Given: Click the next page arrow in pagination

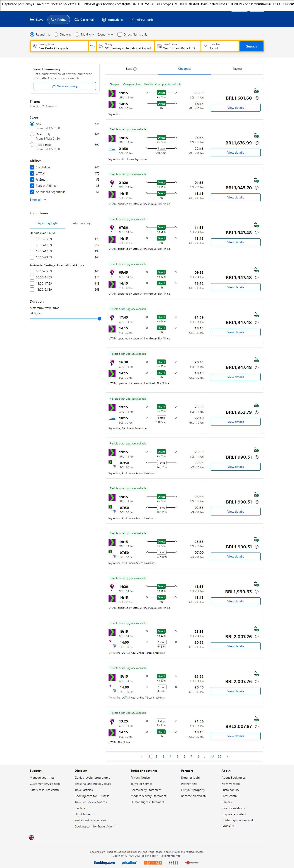Looking at the screenshot, I should coord(227,756).
